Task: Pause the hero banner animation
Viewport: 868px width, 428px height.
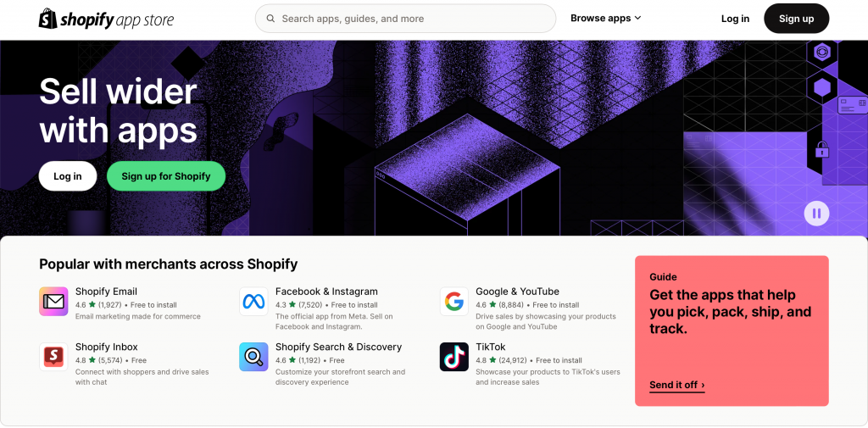Action: (x=816, y=214)
